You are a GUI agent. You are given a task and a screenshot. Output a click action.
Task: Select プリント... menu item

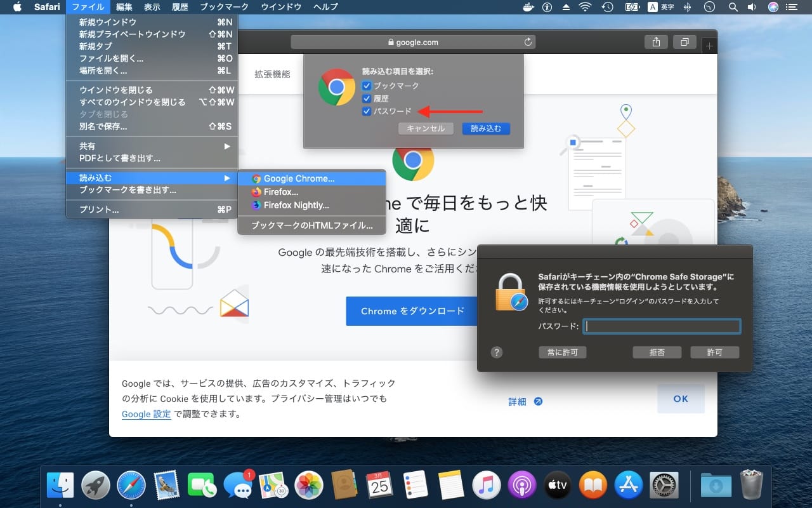pos(152,210)
